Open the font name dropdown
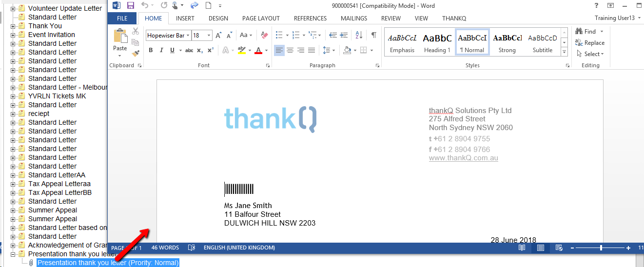The width and height of the screenshot is (644, 267). 188,36
